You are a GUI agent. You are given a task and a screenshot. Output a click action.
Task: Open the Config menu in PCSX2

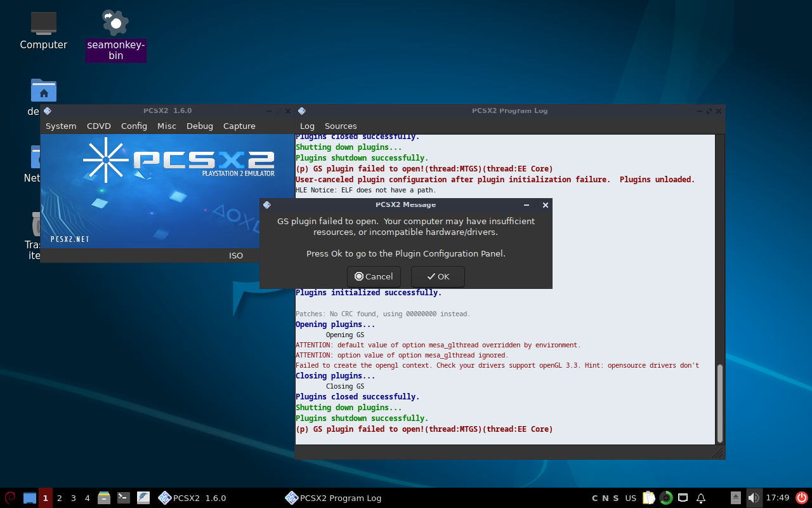coord(134,126)
